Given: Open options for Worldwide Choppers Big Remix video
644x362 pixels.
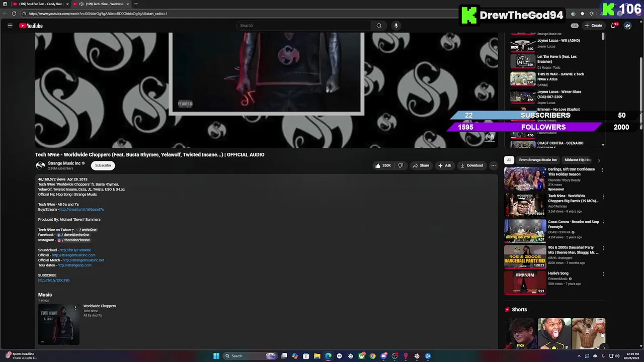Looking at the screenshot, I should point(603,197).
